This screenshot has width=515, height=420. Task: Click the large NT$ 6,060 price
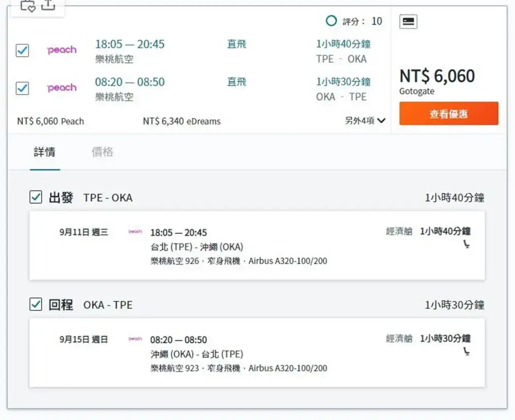tap(437, 76)
